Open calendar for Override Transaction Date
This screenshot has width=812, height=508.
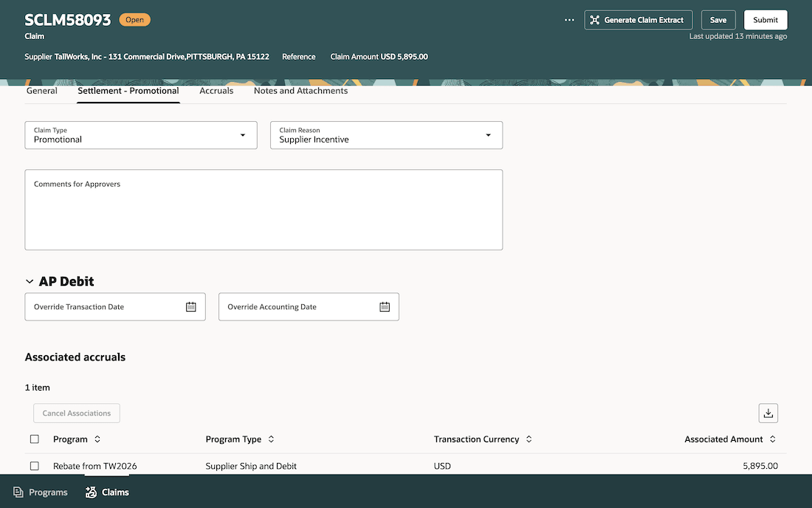point(191,306)
